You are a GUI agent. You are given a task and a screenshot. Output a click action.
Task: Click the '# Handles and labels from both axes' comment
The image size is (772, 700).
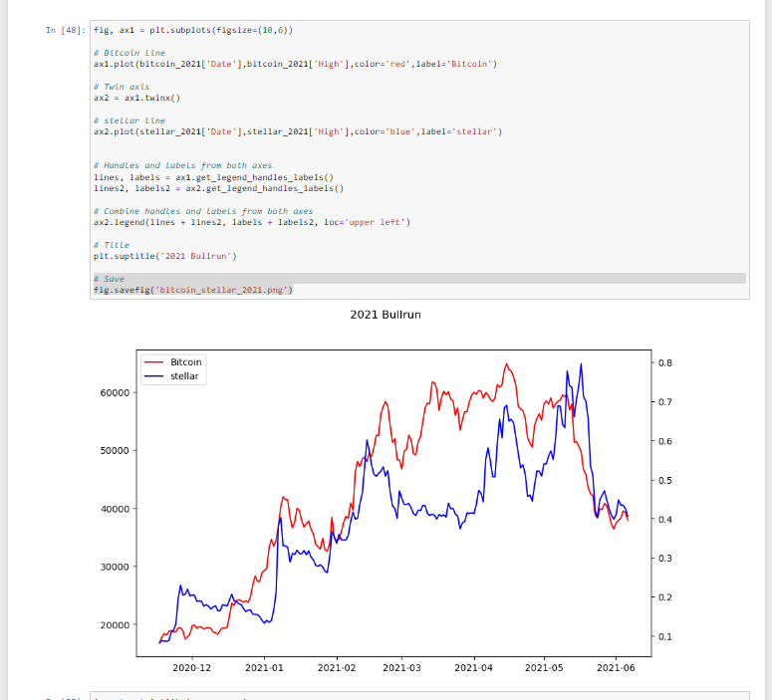(183, 165)
